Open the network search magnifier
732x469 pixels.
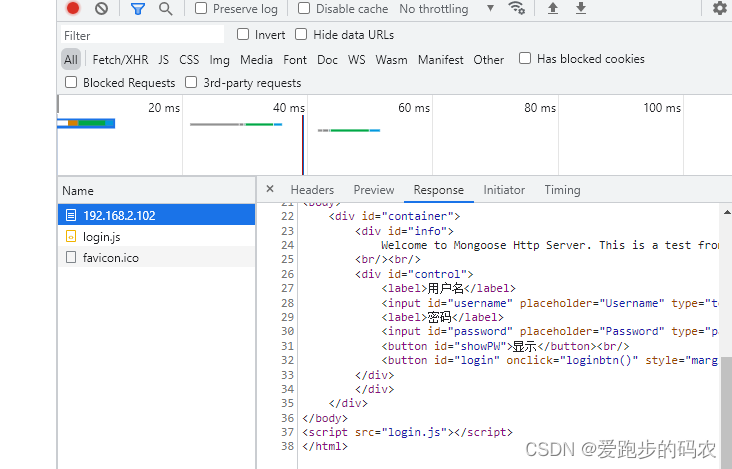pyautogui.click(x=165, y=8)
